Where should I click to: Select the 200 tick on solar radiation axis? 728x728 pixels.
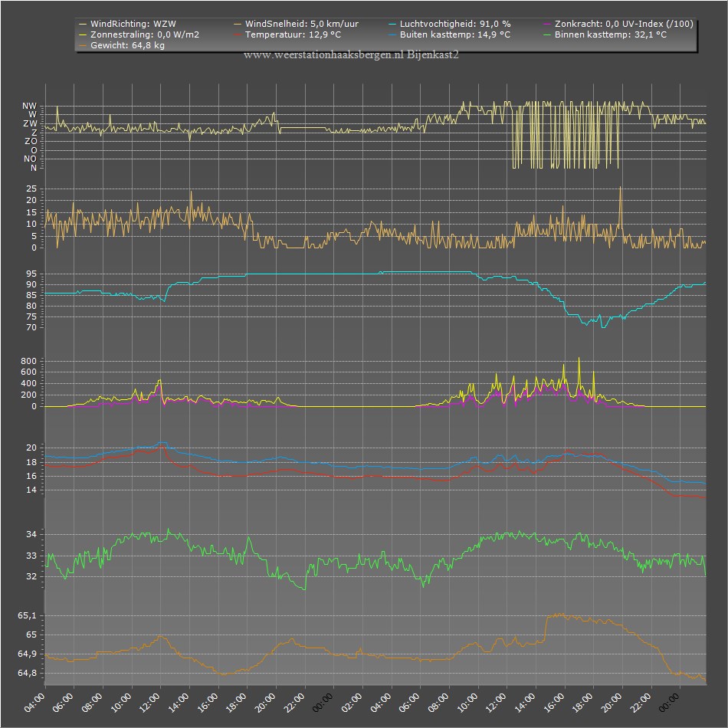pos(29,395)
